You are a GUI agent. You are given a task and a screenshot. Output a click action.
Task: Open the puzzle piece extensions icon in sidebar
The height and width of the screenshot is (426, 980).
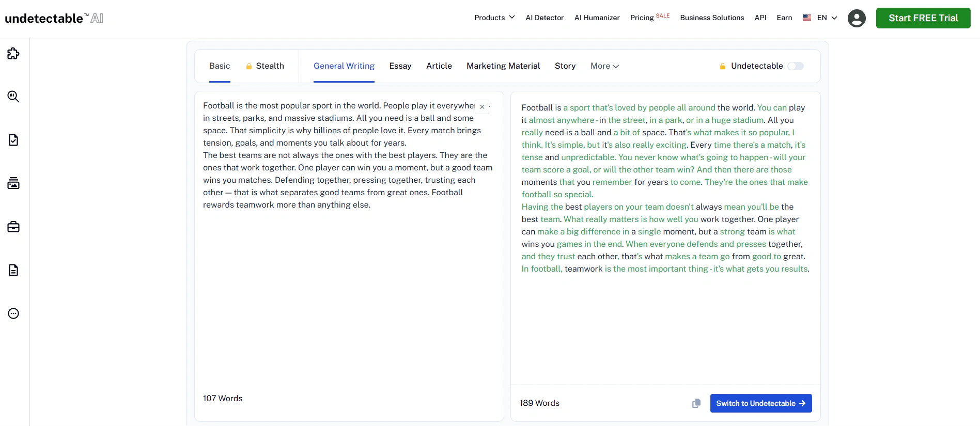[x=13, y=53]
